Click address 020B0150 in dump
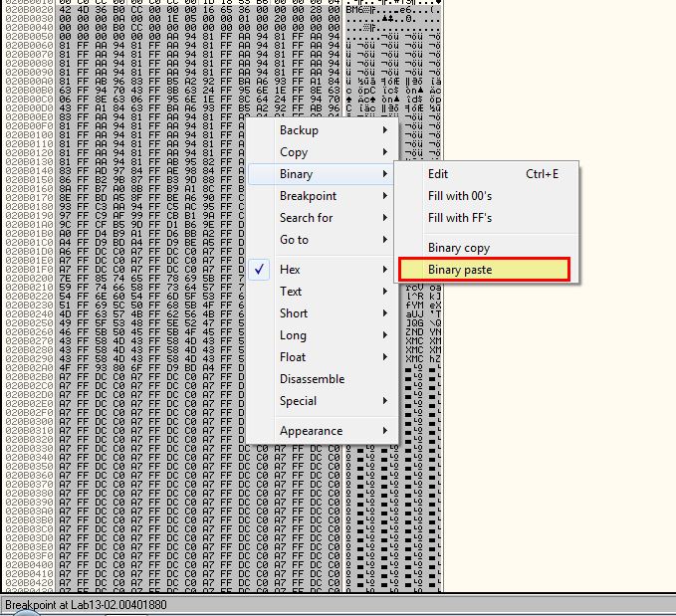This screenshot has height=616, width=676. (x=29, y=180)
